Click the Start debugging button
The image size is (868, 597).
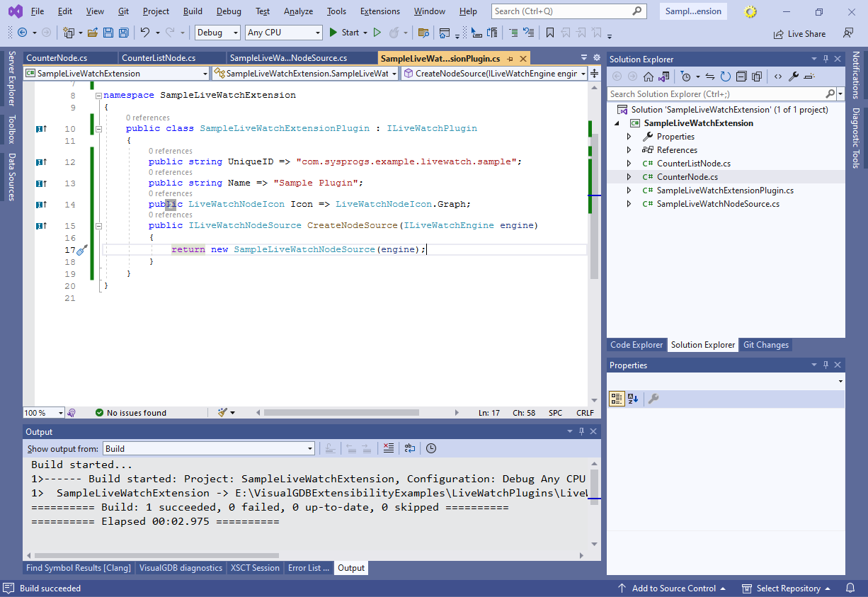345,33
